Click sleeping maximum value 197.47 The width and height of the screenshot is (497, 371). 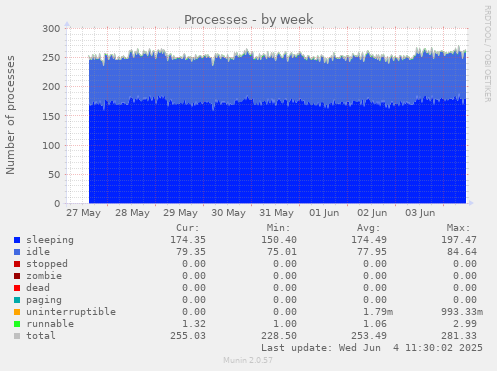[459, 240]
